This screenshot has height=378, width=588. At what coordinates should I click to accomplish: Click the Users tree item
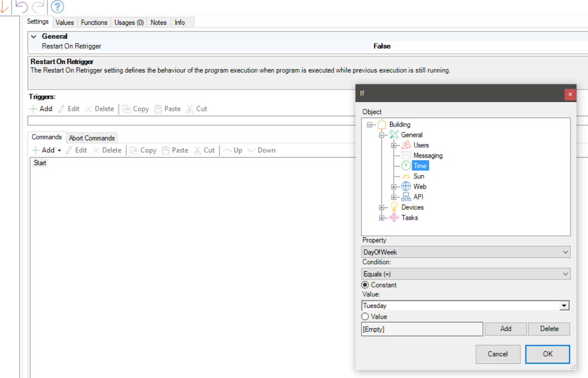click(421, 145)
